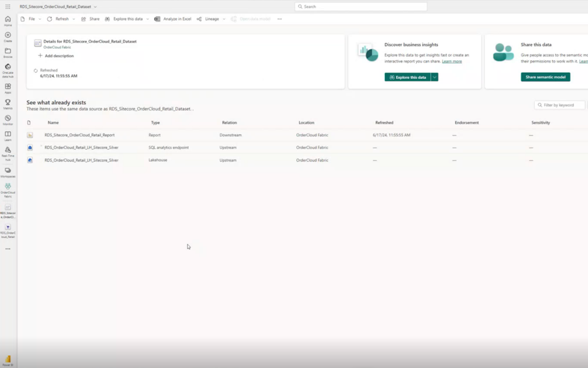
Task: Open the Create page from the sidebar
Action: [x=8, y=37]
